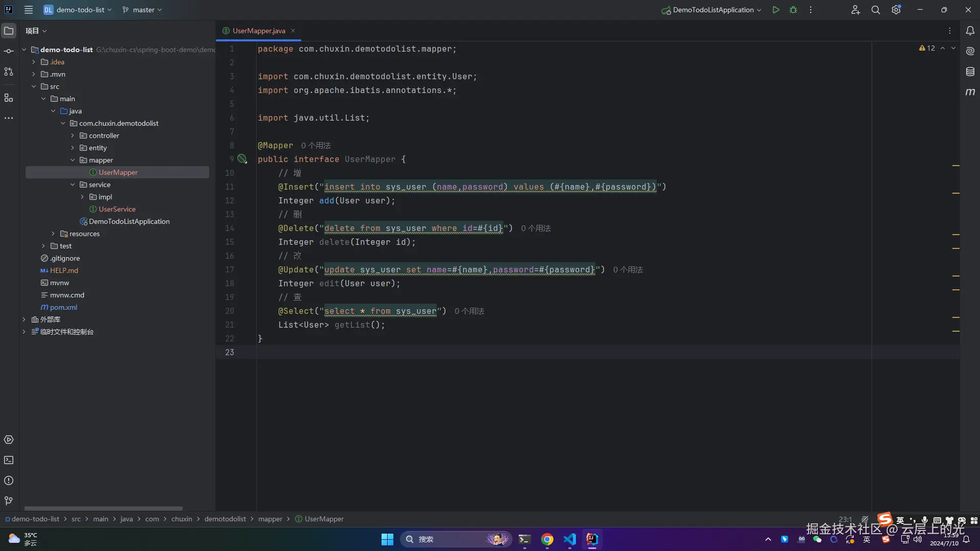Open the Terminal tool window

pyautogui.click(x=9, y=460)
